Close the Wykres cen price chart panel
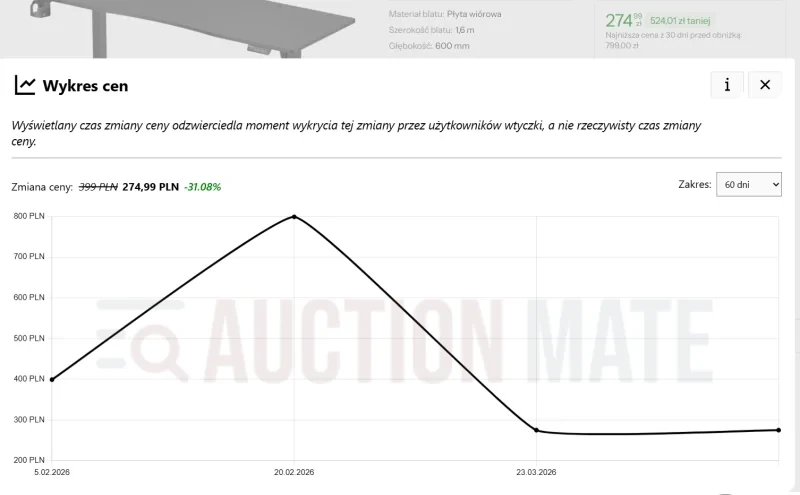Screen dimensions: 800x495 [x=765, y=85]
